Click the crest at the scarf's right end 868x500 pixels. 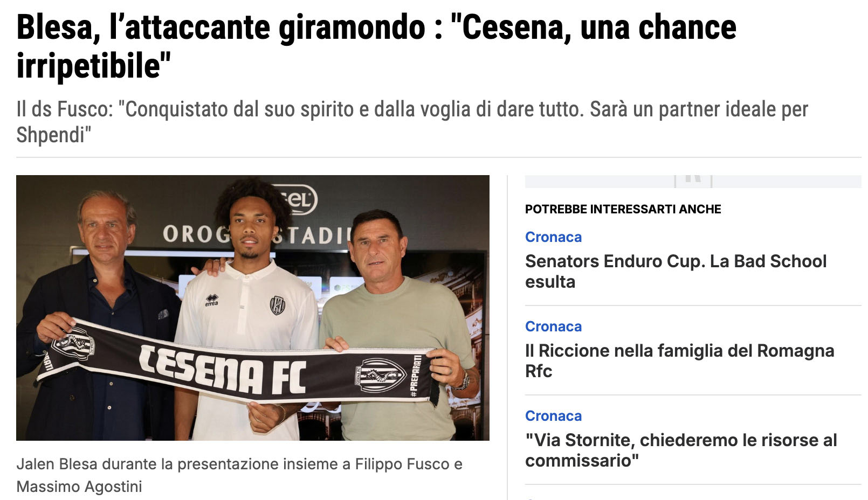pyautogui.click(x=381, y=376)
